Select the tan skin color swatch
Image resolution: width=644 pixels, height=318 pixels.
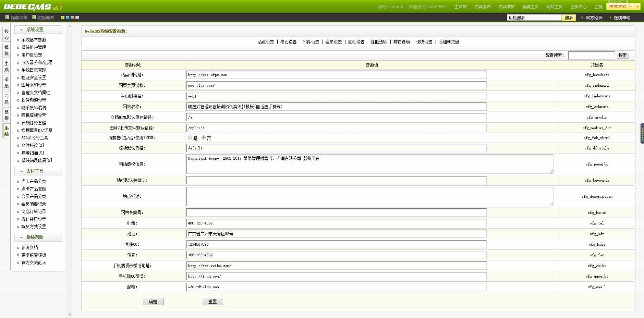tap(72, 17)
